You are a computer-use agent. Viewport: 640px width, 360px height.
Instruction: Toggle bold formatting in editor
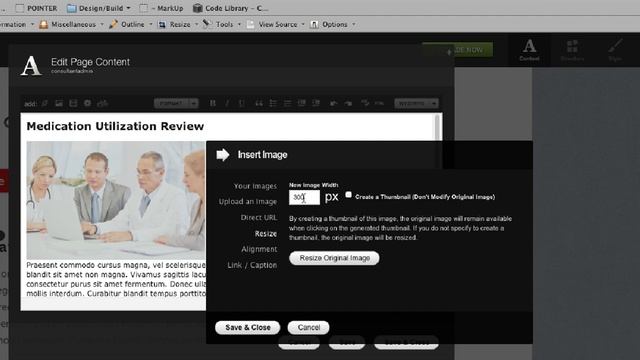[213, 103]
